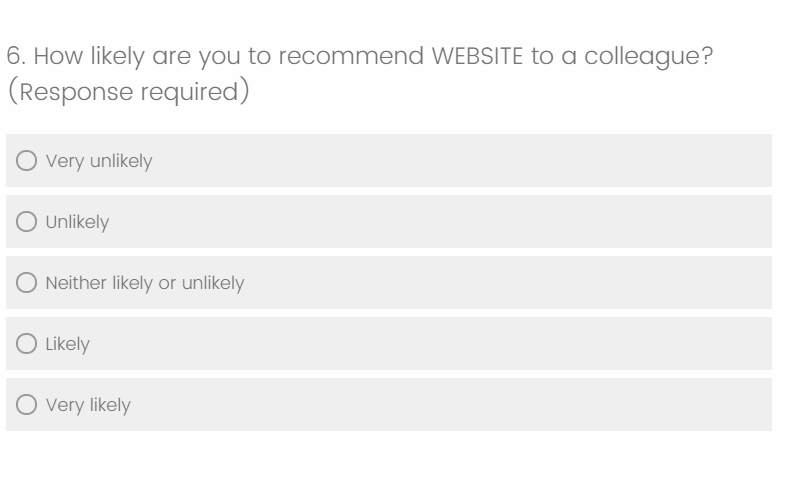
Task: Click the "Unlikely" label text
Action: 77,222
